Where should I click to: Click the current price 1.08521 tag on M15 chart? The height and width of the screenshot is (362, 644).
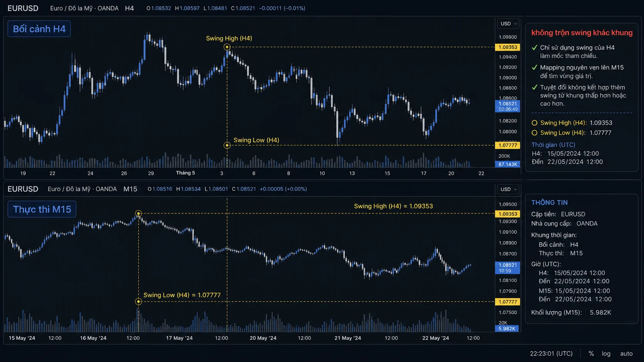click(x=508, y=268)
